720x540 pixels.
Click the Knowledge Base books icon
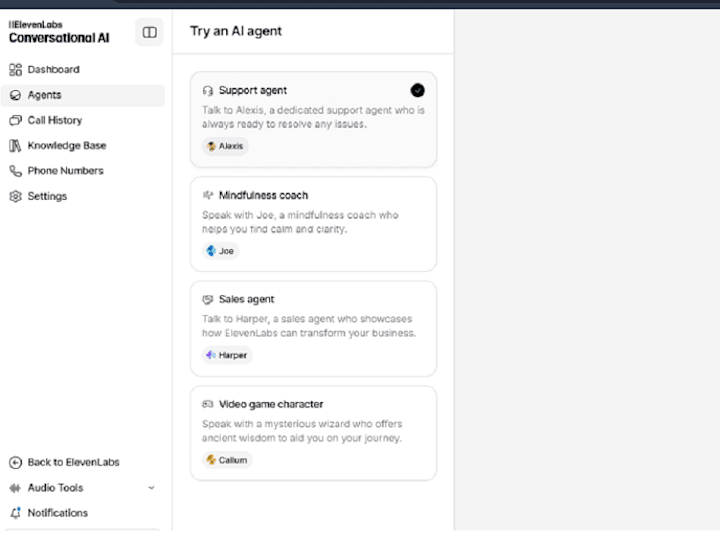click(15, 146)
